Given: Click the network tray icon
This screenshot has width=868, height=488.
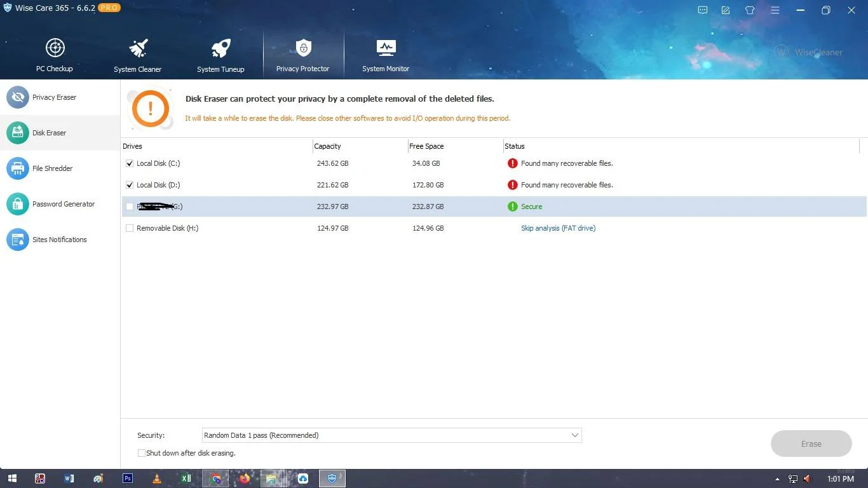Looking at the screenshot, I should pos(793,478).
